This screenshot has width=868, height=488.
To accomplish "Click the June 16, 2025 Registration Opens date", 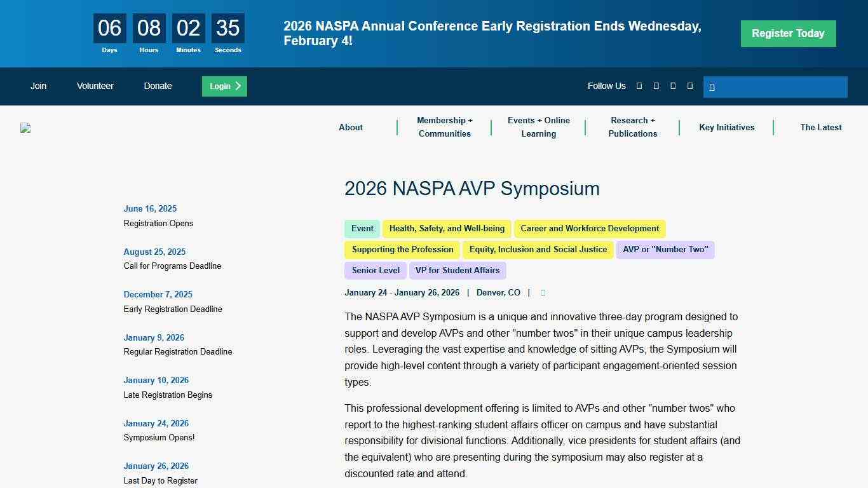I will point(150,208).
